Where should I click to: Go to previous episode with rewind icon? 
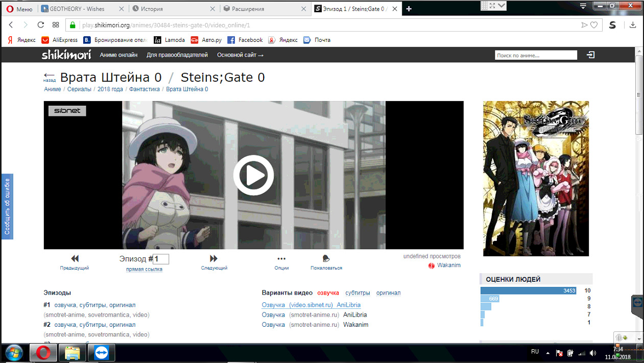pyautogui.click(x=75, y=259)
